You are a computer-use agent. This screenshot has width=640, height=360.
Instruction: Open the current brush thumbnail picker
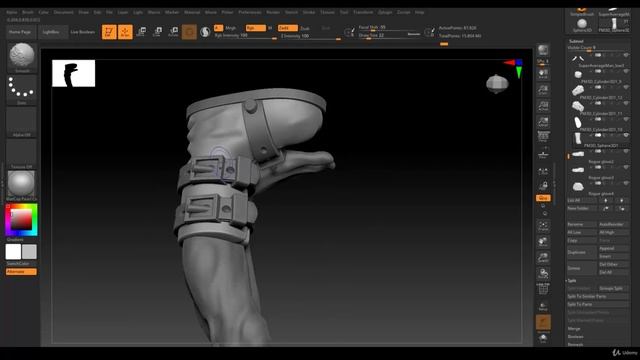(x=22, y=57)
